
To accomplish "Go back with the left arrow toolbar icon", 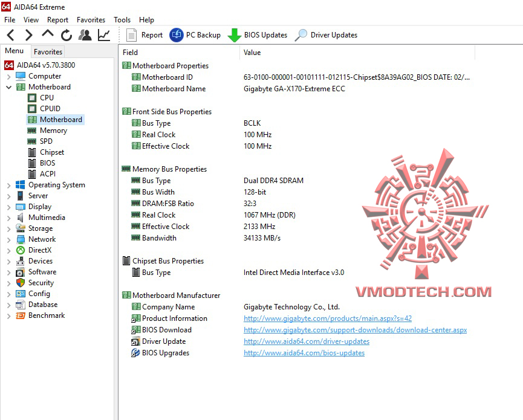I will pyautogui.click(x=11, y=35).
